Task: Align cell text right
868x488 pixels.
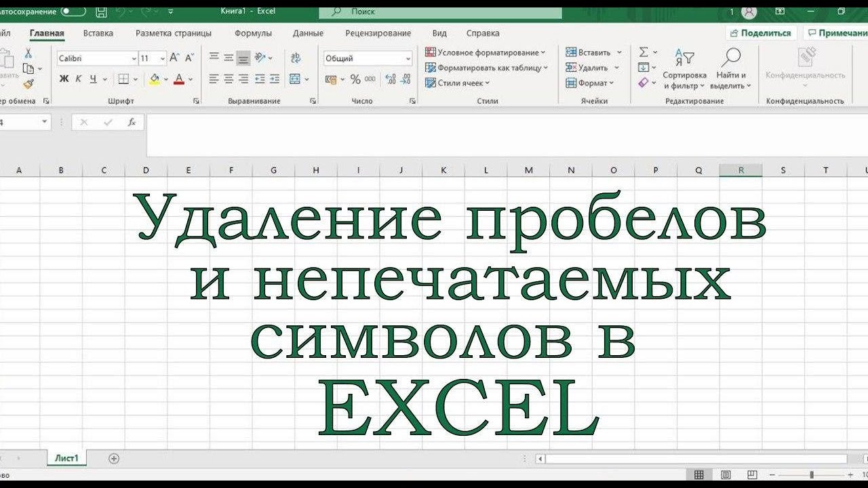Action: pyautogui.click(x=243, y=79)
